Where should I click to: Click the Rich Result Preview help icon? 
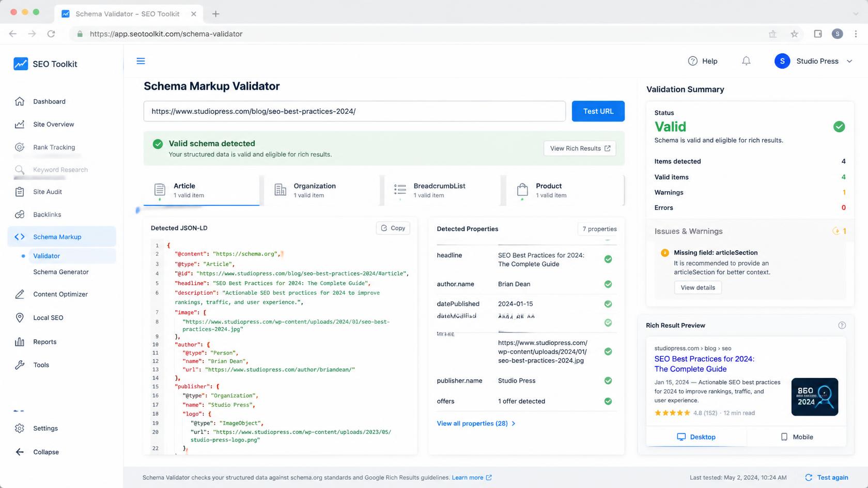[x=842, y=325]
